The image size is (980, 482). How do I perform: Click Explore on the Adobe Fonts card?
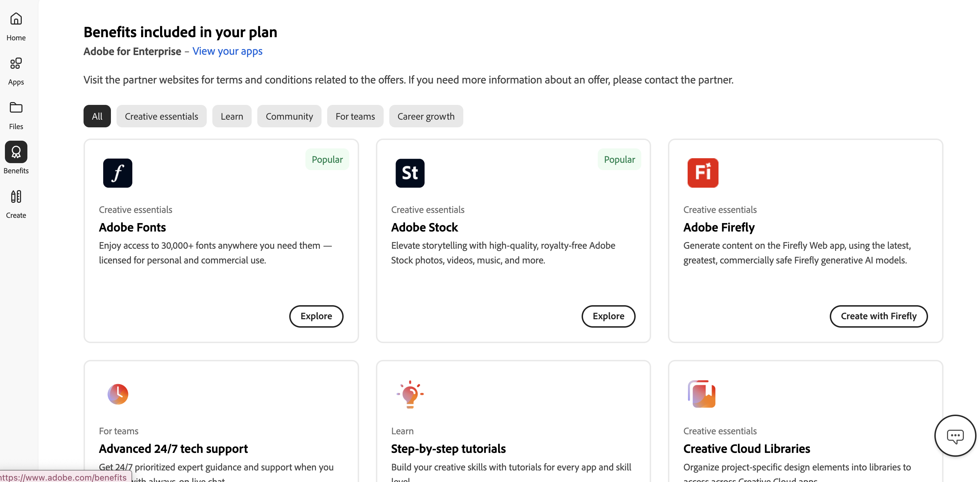click(x=316, y=316)
